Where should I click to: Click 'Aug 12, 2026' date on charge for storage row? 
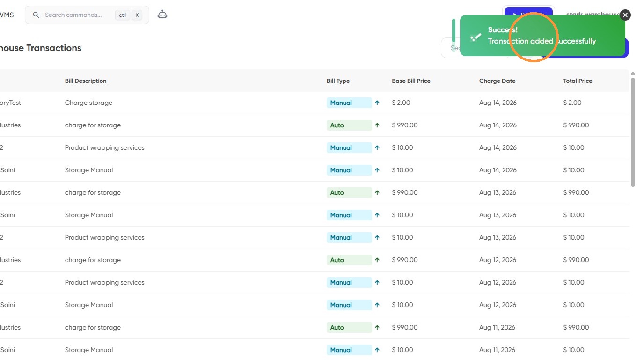(x=498, y=260)
